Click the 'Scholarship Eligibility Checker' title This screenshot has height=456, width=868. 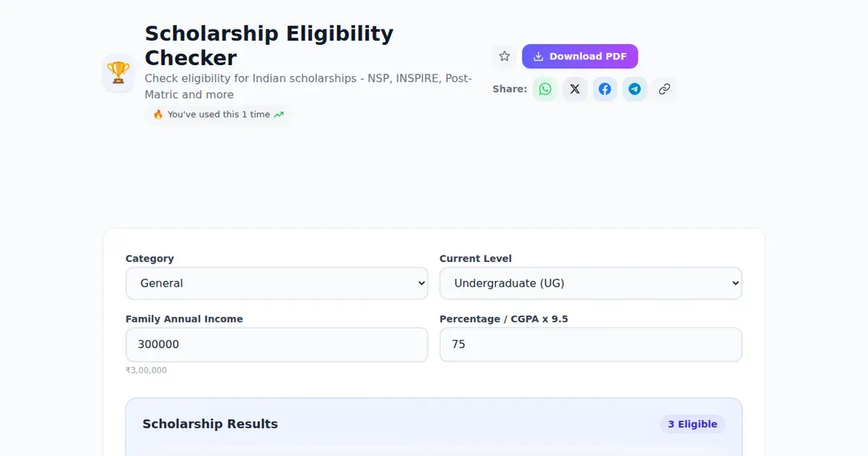click(269, 46)
